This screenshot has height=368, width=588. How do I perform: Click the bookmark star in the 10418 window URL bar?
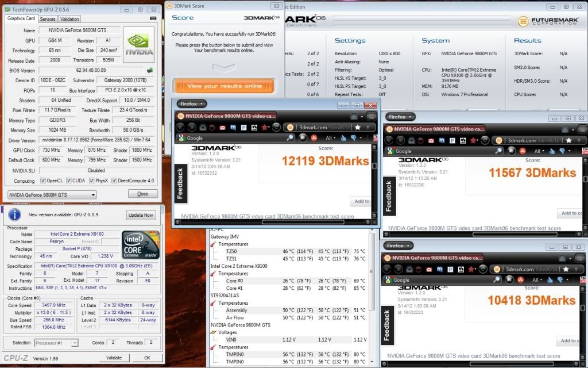tap(566, 269)
